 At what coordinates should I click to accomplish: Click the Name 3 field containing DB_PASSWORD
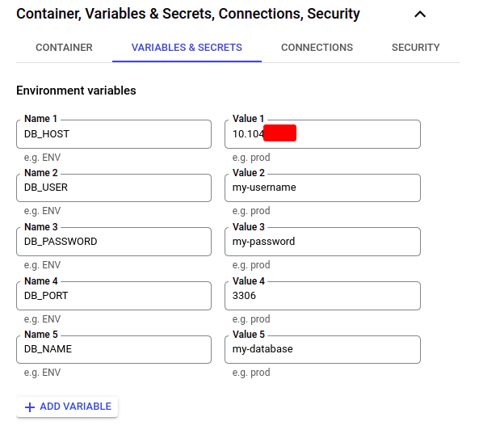(114, 242)
